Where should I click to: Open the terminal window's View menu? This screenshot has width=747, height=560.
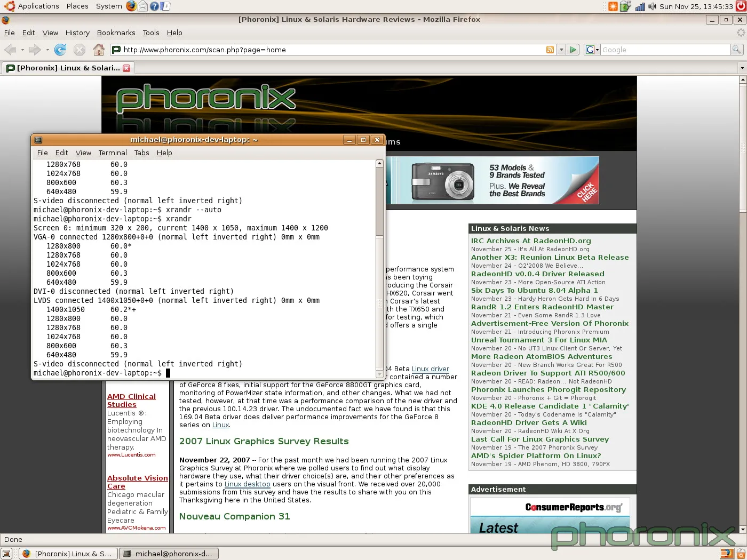[x=83, y=153]
